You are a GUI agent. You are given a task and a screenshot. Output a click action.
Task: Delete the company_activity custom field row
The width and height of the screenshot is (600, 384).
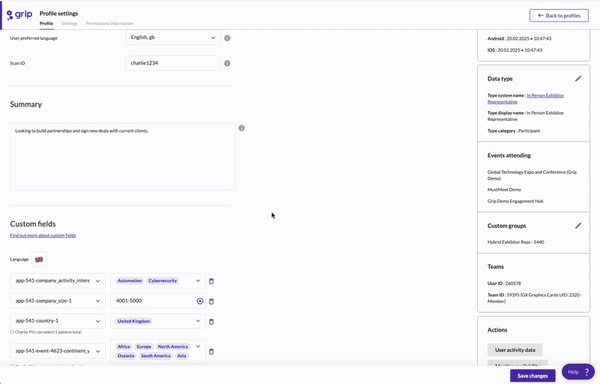211,281
